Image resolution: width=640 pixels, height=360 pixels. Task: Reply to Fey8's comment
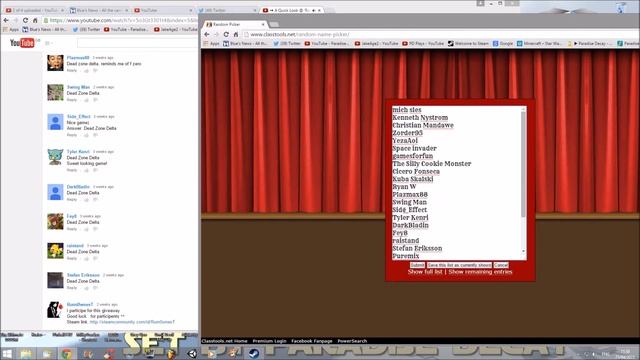[72, 229]
